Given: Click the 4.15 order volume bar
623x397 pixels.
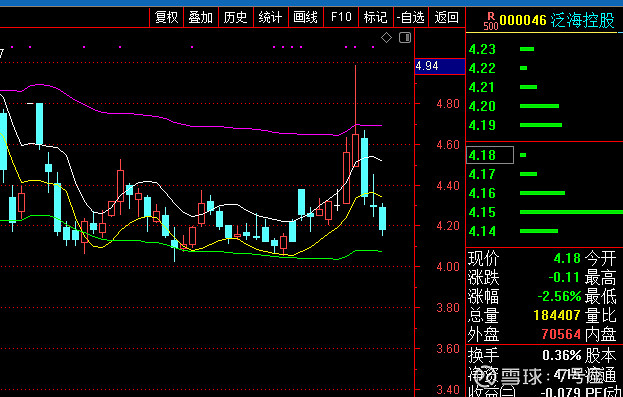Looking at the screenshot, I should point(571,212).
